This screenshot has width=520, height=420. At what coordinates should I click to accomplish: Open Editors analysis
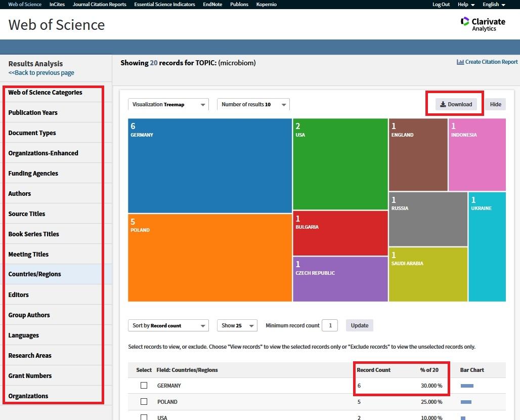[18, 295]
